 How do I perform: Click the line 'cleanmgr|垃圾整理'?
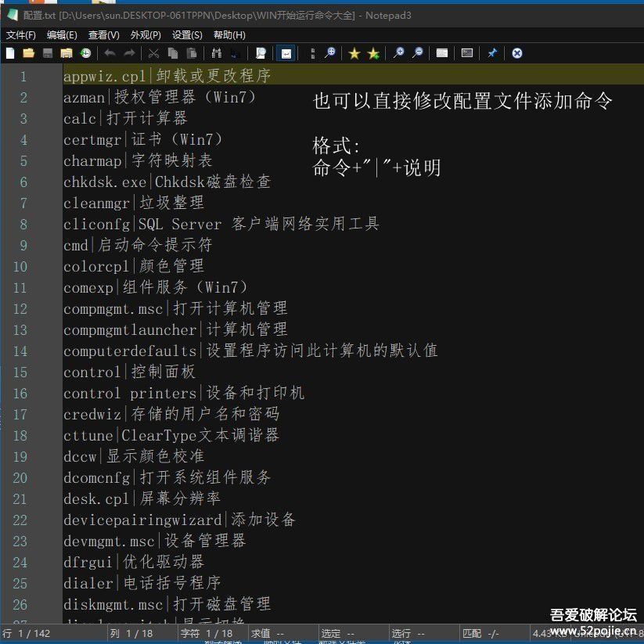(134, 203)
